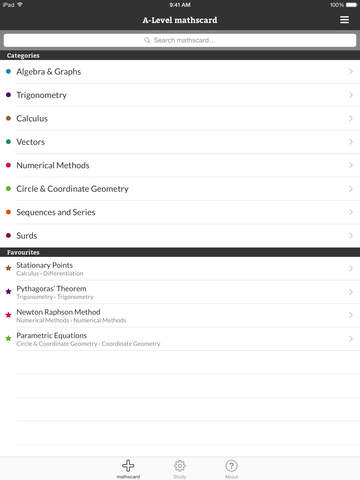This screenshot has width=360, height=480.
Task: Click the Search mathscard input field
Action: (180, 40)
